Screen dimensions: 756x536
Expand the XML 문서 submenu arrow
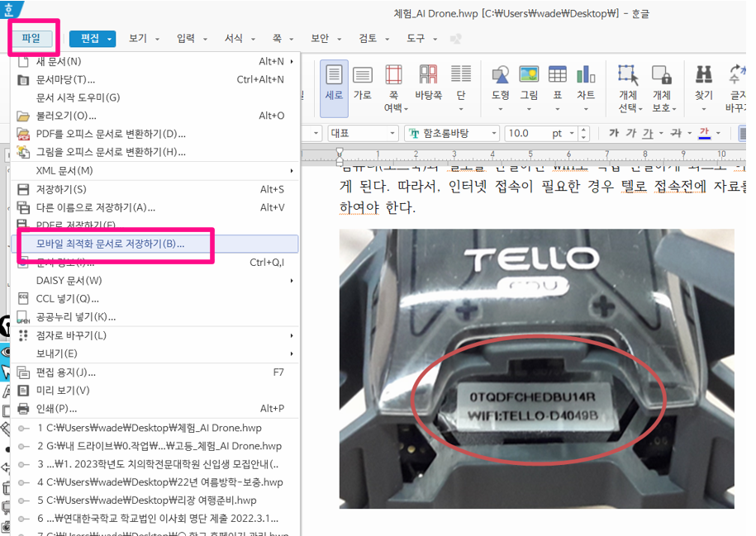[292, 171]
